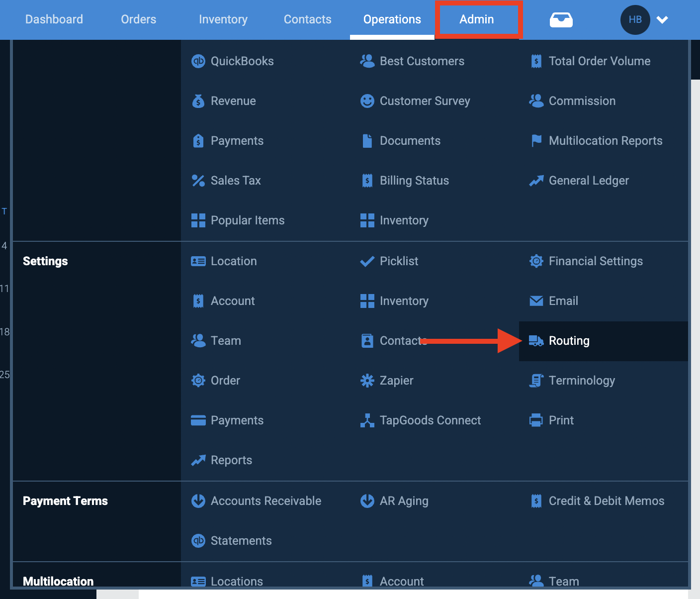The height and width of the screenshot is (599, 700).
Task: Open the Inventory report below Billing Status
Action: coord(404,220)
